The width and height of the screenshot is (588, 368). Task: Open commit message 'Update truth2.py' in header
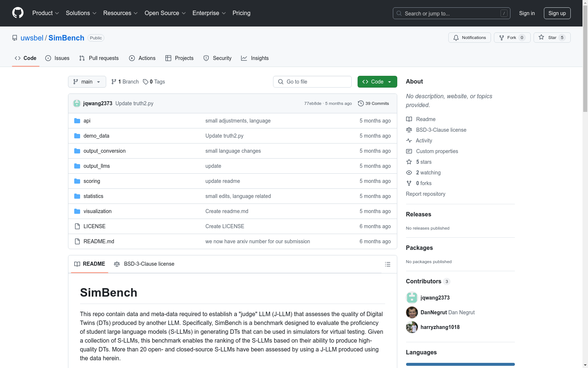click(135, 103)
